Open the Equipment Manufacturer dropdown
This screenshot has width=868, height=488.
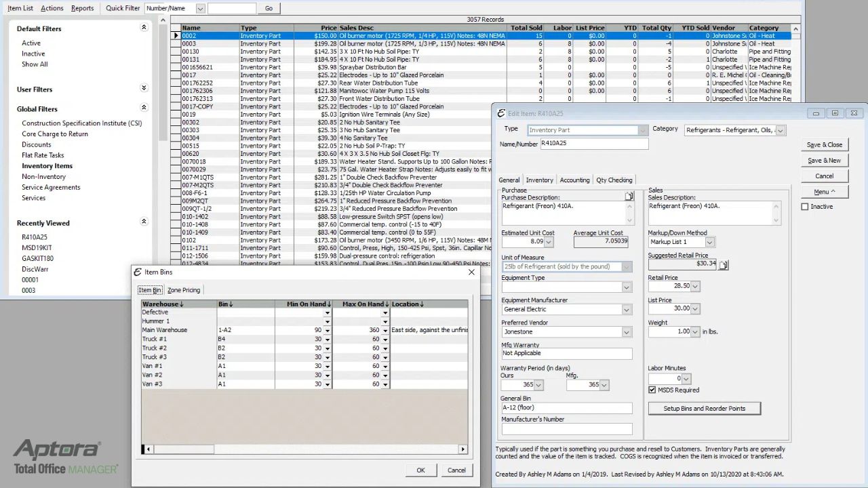click(627, 310)
